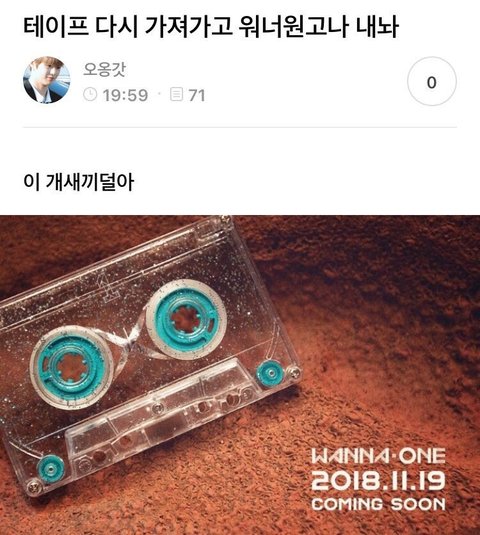
Task: Click the screw at cassette's bottom-left corner
Action: click(34, 487)
